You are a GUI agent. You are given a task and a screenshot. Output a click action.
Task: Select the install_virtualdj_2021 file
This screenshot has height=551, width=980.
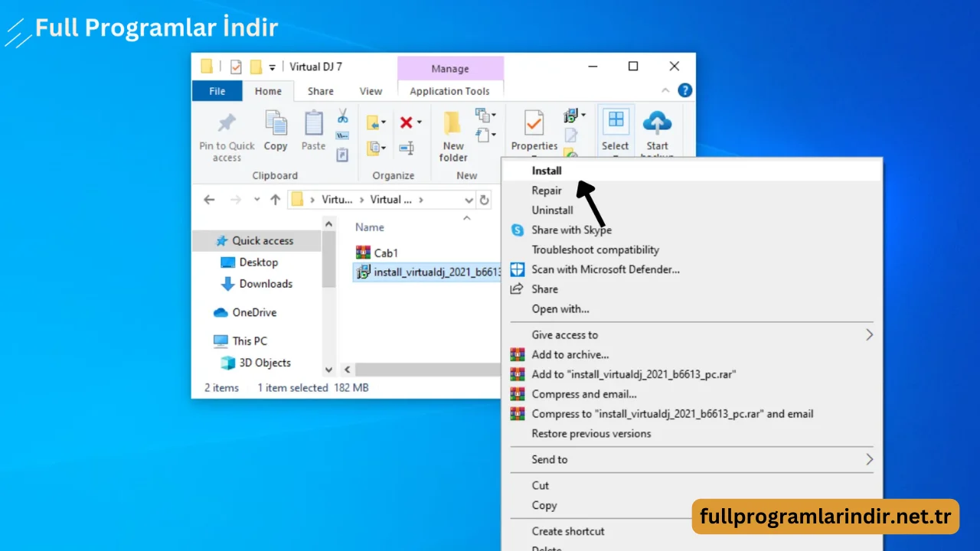427,272
